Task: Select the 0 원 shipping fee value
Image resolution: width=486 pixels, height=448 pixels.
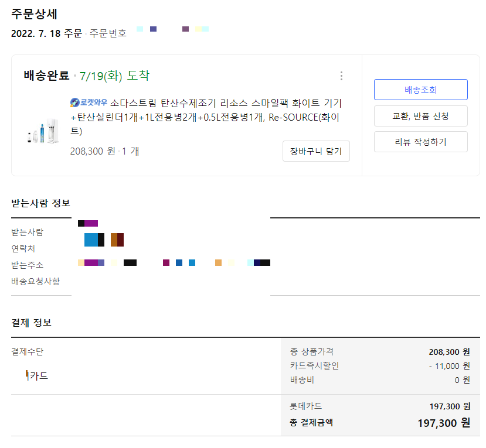Action: [x=462, y=380]
